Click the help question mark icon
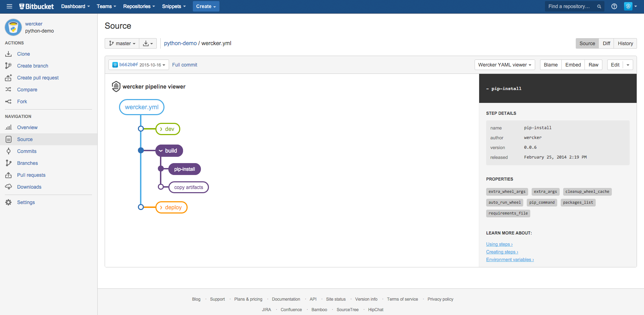The image size is (644, 315). pos(614,6)
